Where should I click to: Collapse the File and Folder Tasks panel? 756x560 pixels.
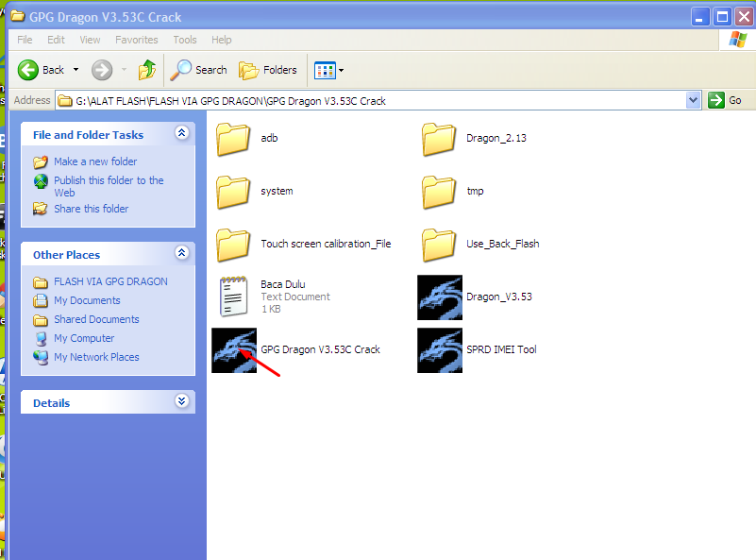pyautogui.click(x=182, y=132)
